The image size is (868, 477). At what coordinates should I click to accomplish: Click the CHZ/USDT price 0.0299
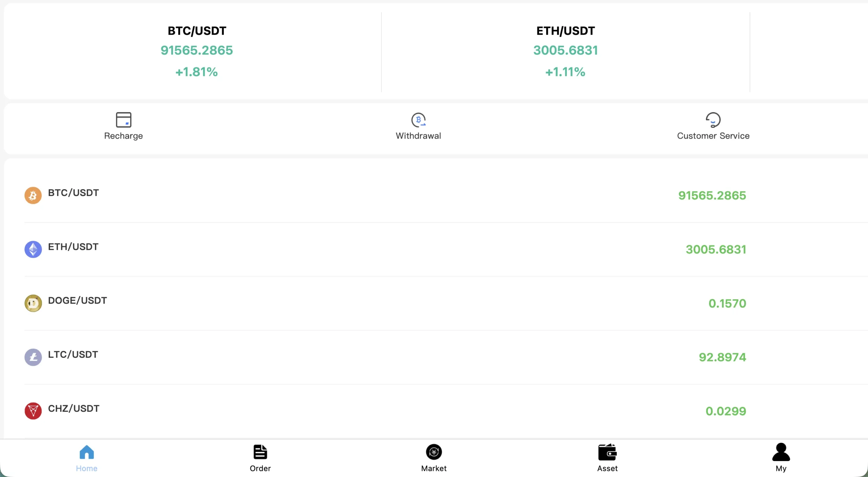pyautogui.click(x=726, y=411)
